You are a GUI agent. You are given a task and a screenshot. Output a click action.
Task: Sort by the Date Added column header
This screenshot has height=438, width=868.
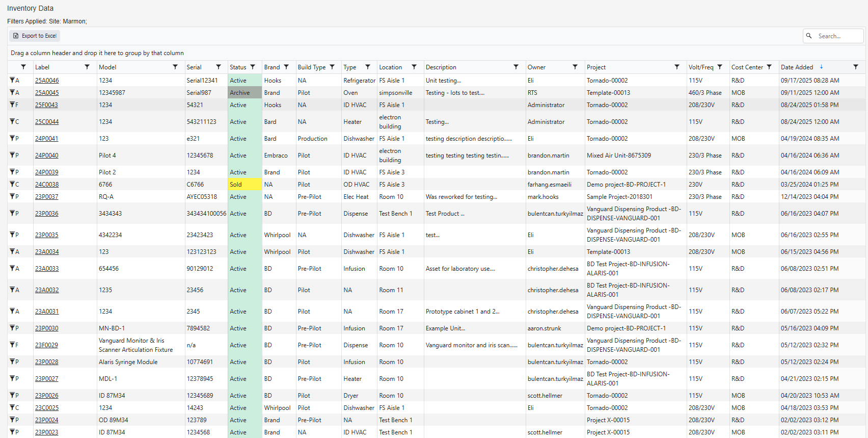pyautogui.click(x=797, y=67)
